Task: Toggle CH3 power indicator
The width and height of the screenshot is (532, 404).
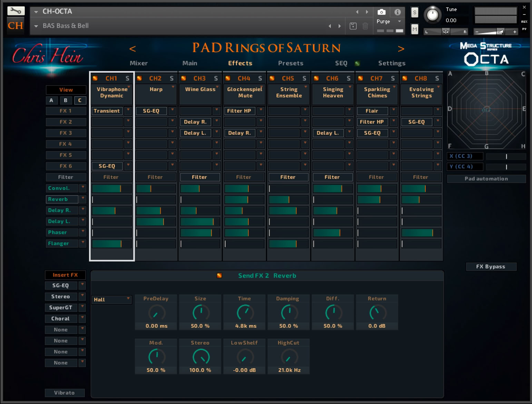Action: pos(184,78)
